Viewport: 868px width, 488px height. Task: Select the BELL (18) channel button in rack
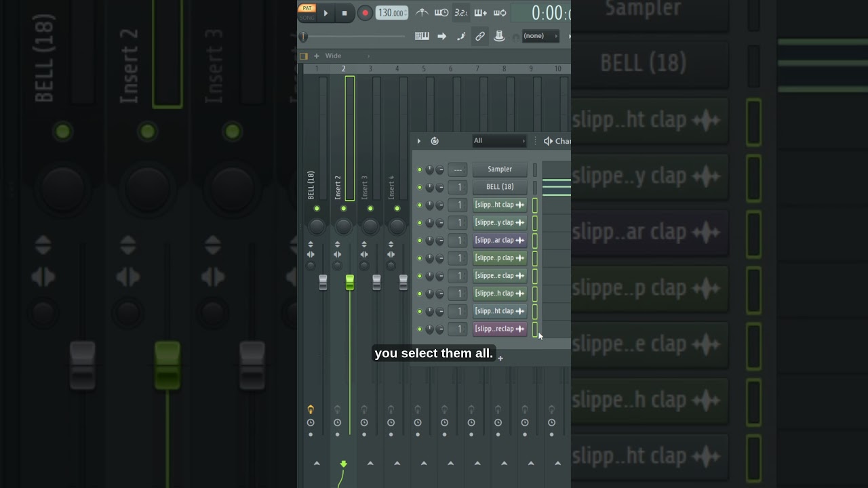click(x=500, y=187)
